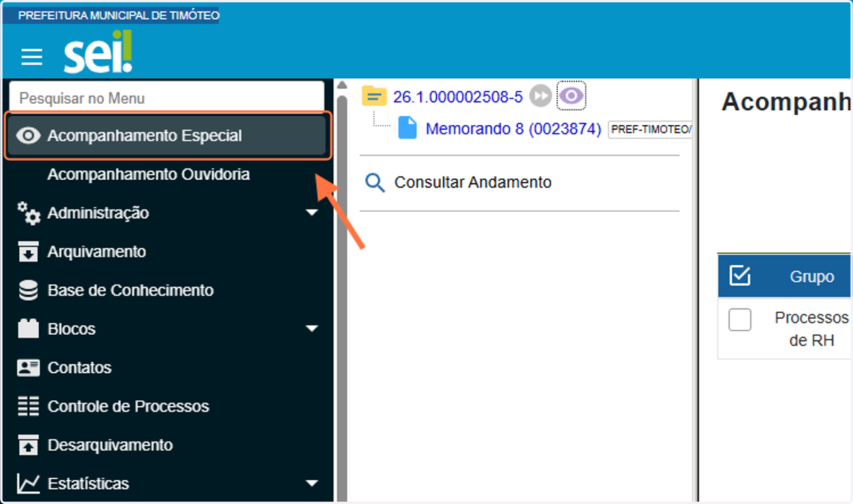This screenshot has height=504, width=853.
Task: Open the Desarquivamento menu item
Action: (x=110, y=445)
